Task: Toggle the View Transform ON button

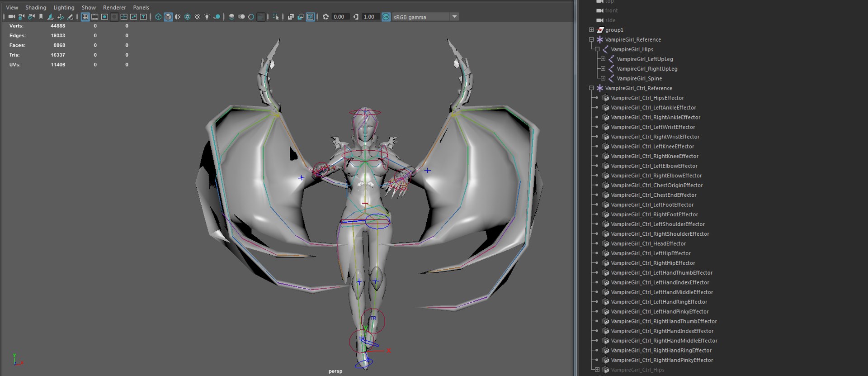Action: coord(386,17)
